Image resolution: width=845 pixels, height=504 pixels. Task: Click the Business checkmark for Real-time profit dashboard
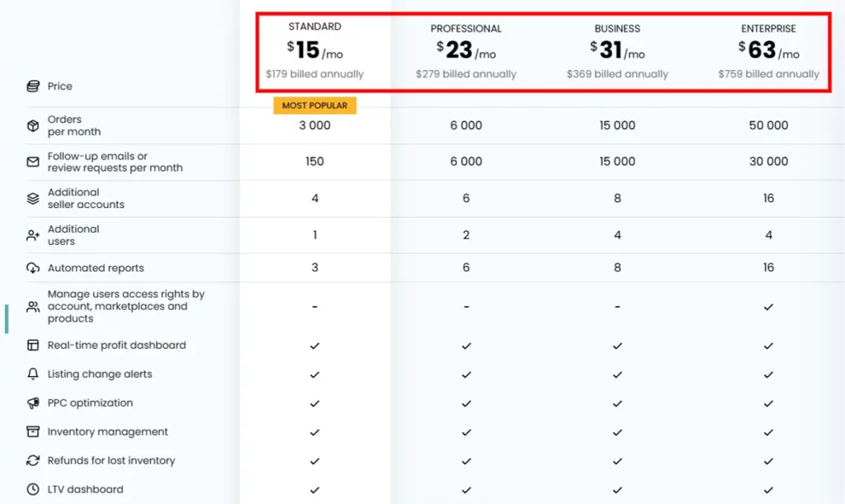[617, 346]
